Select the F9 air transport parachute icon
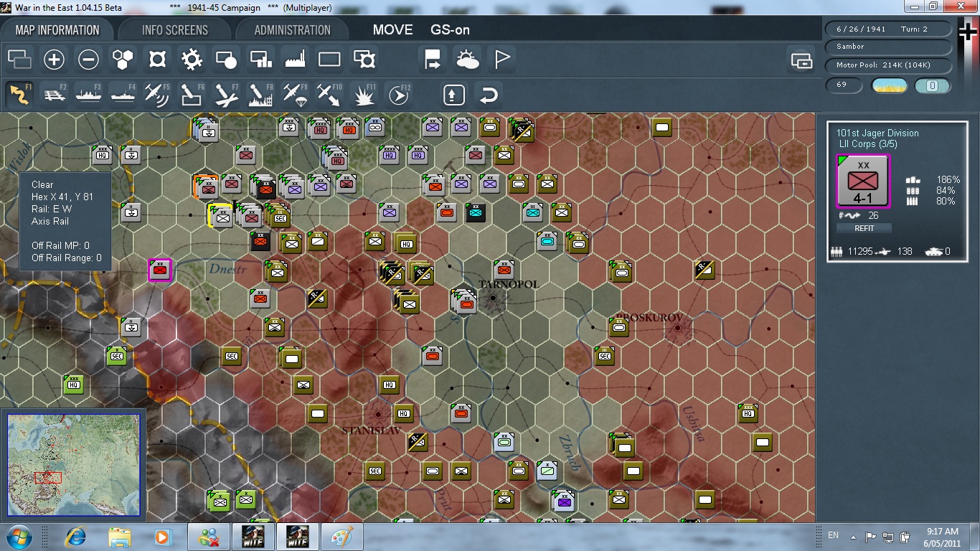The height and width of the screenshot is (551, 980). tap(295, 95)
